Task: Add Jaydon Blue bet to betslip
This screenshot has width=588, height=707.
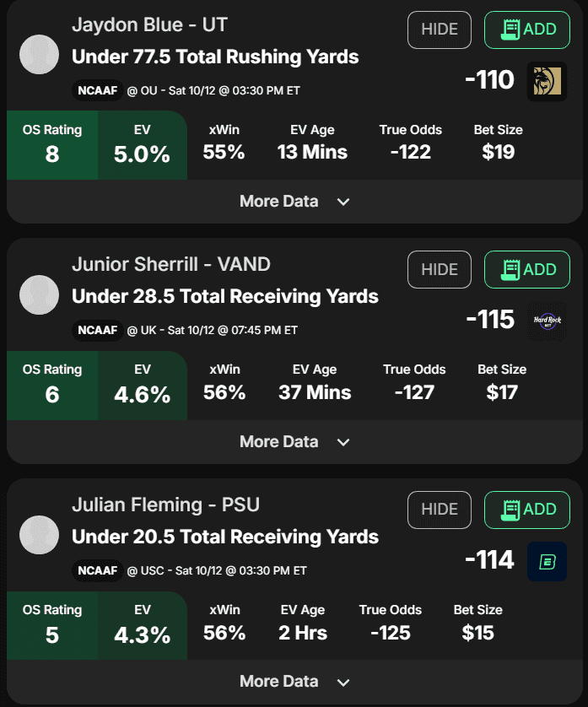Action: pos(527,30)
